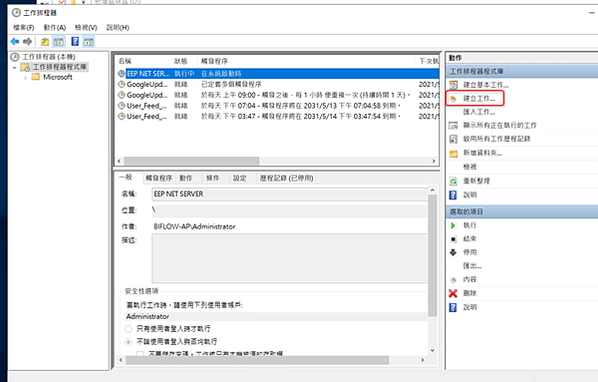This screenshot has width=598, height=382.
Task: Click 建立基本工作... create basic task icon
Action: tap(453, 85)
